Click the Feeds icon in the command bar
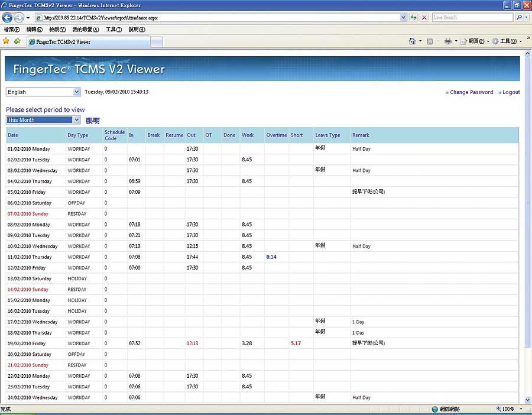Screen dimensions: 532x415 (x=430, y=41)
